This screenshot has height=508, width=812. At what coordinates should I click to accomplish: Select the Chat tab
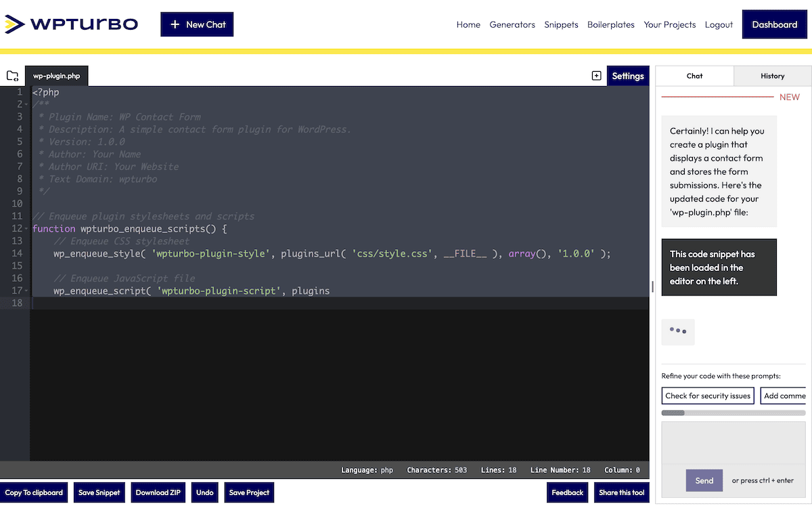(695, 76)
